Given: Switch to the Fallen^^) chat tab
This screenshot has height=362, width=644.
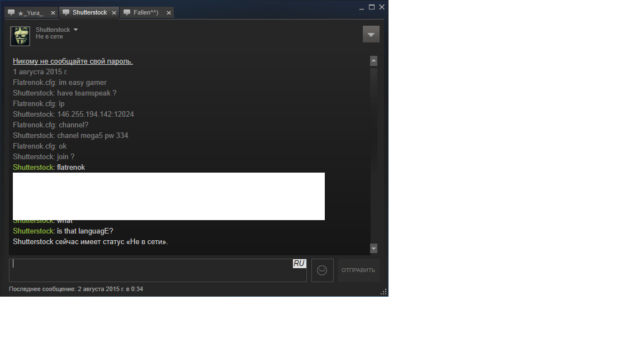Looking at the screenshot, I should click(x=146, y=13).
